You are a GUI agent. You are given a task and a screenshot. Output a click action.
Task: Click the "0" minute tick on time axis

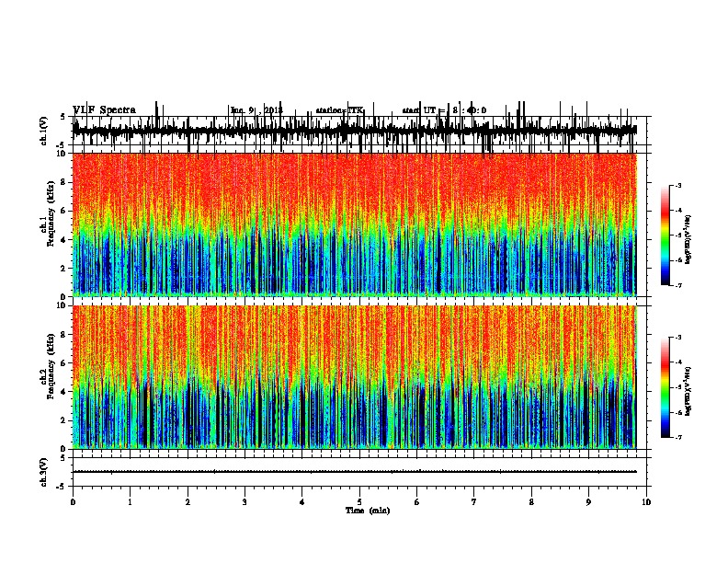[73, 502]
